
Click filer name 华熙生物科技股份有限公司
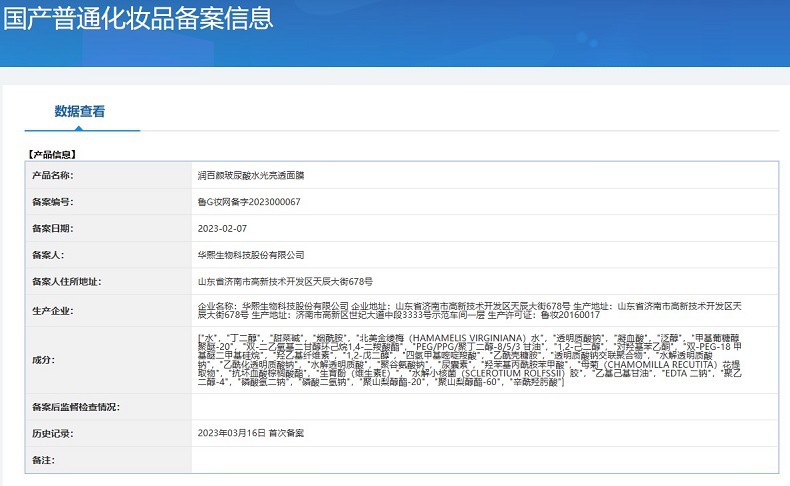[x=251, y=256]
